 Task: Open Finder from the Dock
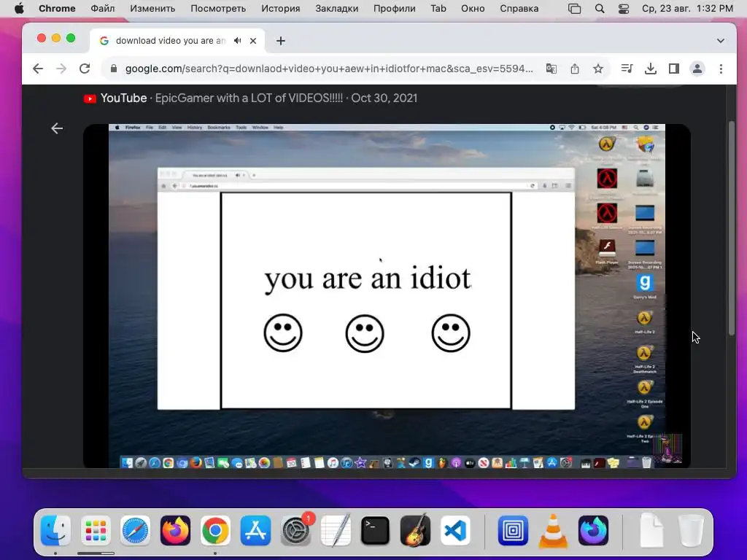55,530
